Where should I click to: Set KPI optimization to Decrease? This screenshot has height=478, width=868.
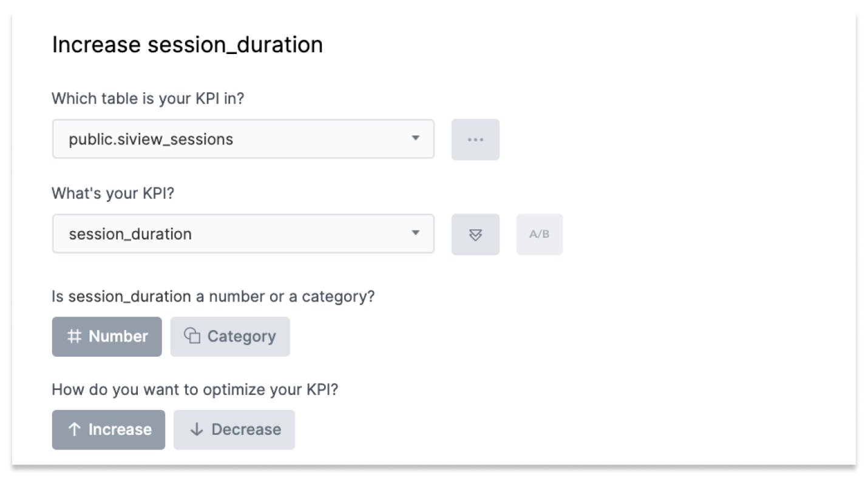[x=234, y=429]
